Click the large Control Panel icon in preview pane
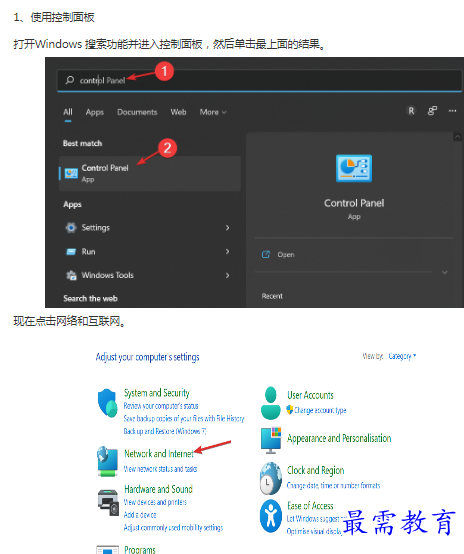 click(354, 168)
